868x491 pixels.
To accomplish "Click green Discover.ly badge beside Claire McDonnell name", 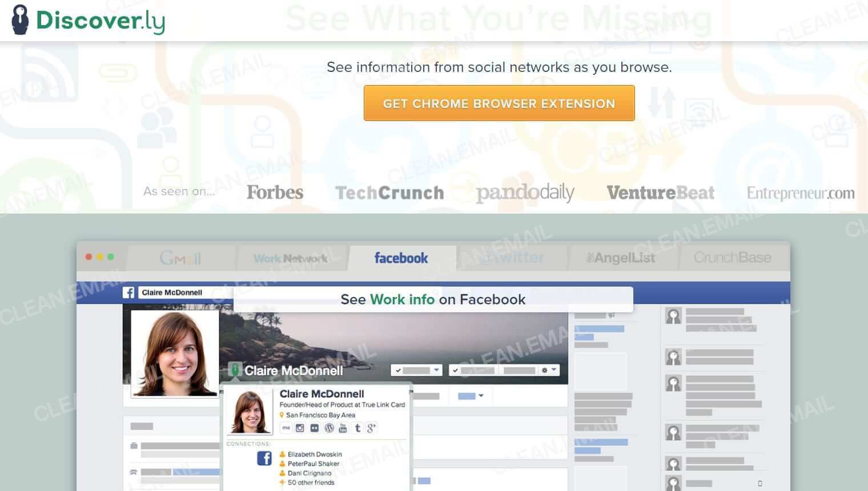I will (x=234, y=370).
